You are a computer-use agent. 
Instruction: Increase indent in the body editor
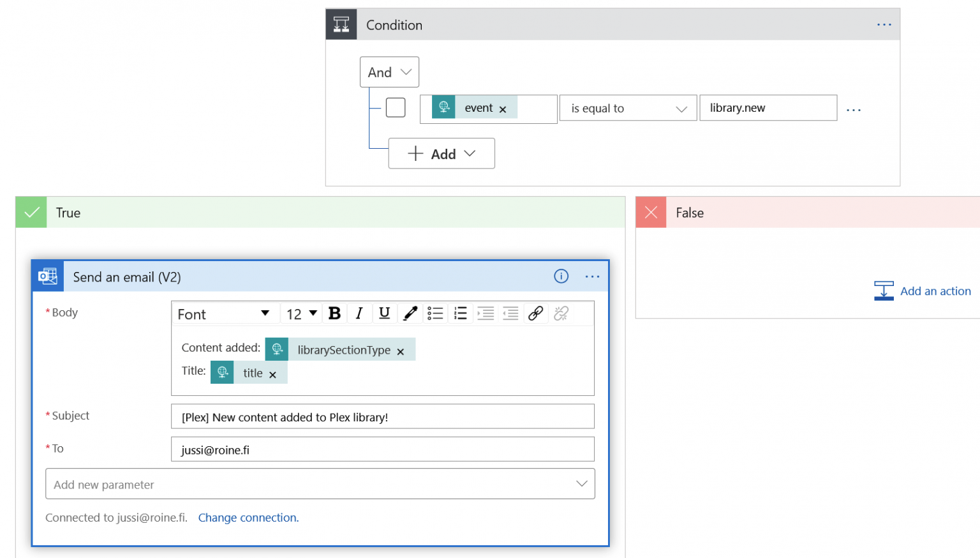tap(486, 313)
